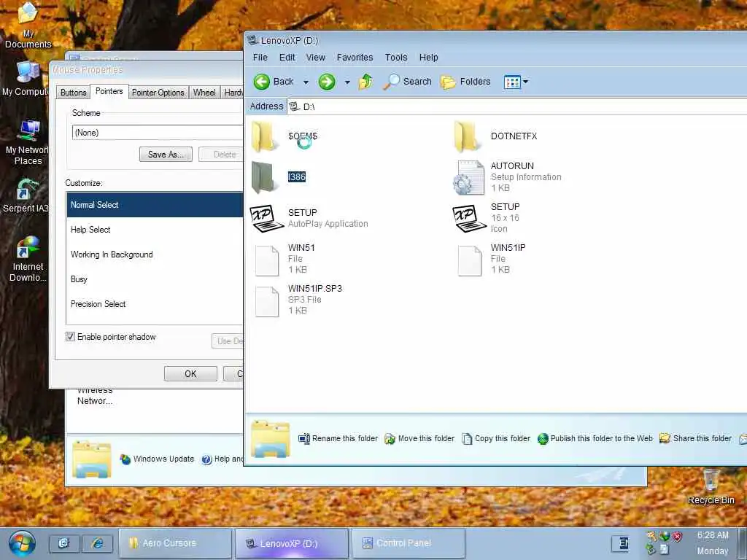Expand the Back history dropdown arrow
The width and height of the screenshot is (747, 560).
tap(306, 82)
